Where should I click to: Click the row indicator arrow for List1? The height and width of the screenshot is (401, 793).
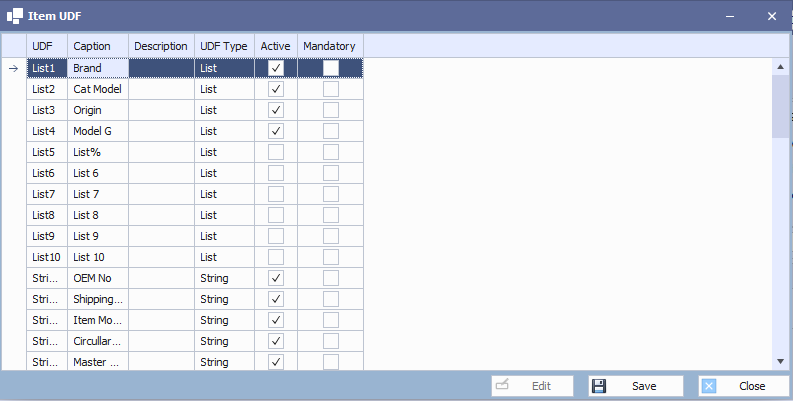coord(14,68)
